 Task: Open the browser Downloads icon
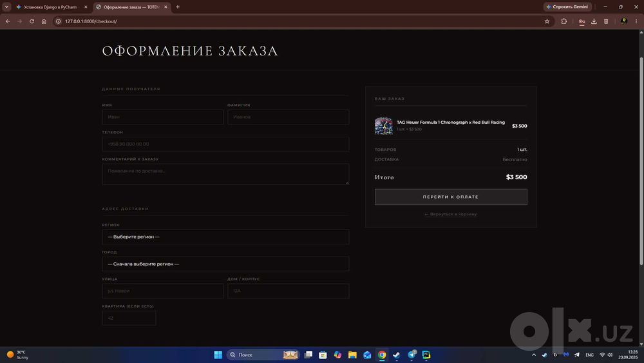[x=594, y=21]
